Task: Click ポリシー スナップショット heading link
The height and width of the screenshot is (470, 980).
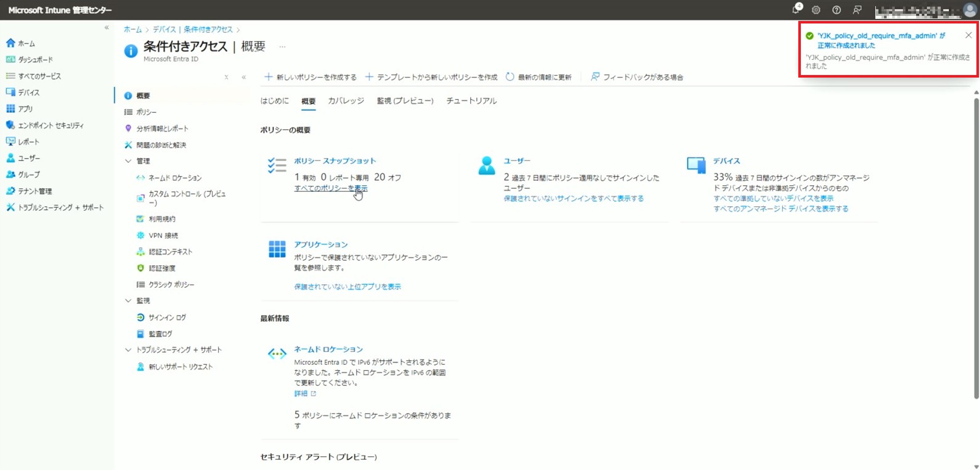Action: point(335,161)
